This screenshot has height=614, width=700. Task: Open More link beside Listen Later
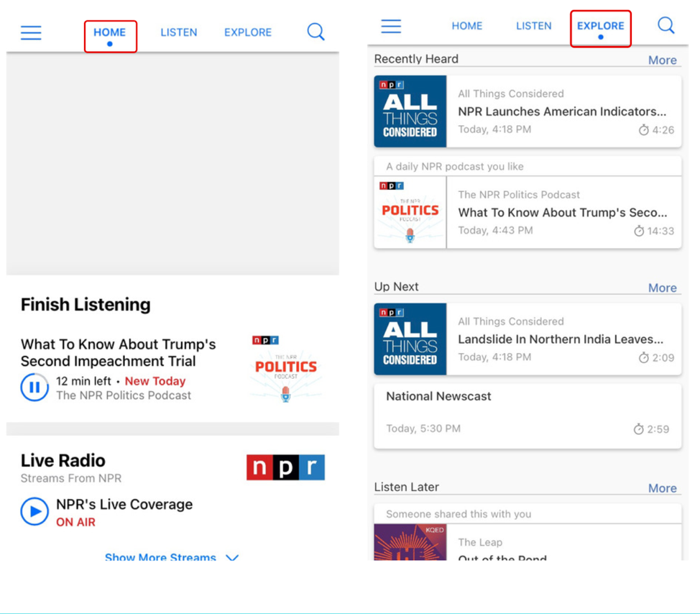pos(663,488)
